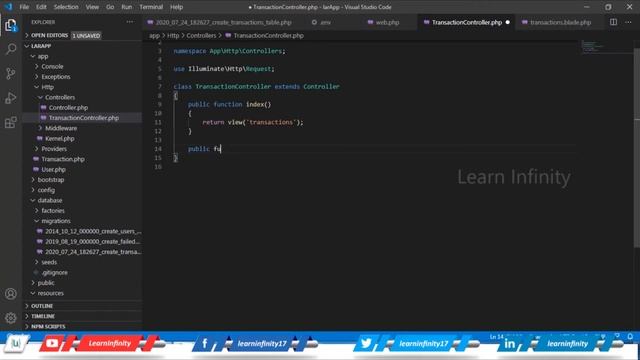
Task: Switch to transactions.blade.php tab
Action: tap(560, 22)
